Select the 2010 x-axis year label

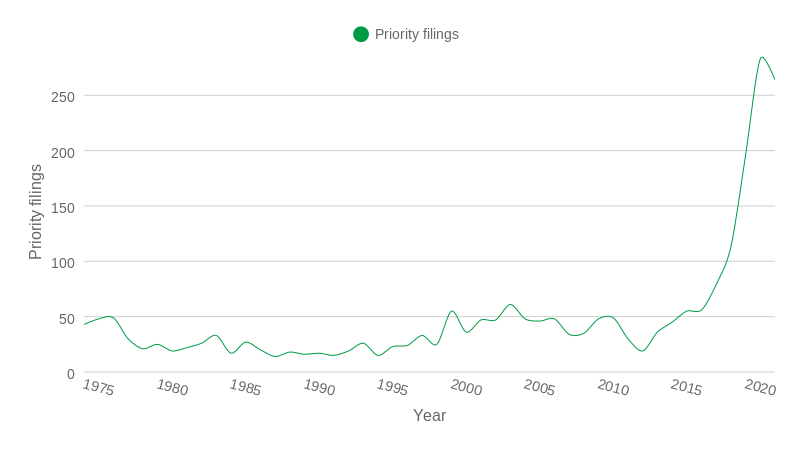pos(613,387)
